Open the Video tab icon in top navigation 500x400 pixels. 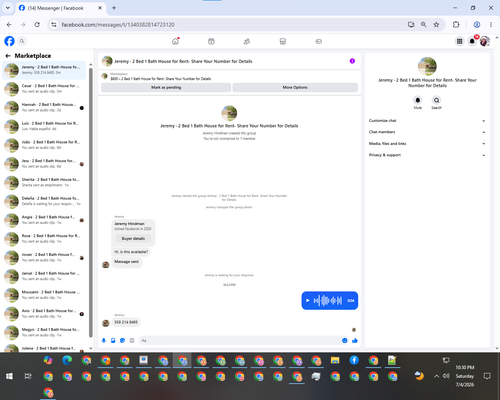(x=211, y=41)
